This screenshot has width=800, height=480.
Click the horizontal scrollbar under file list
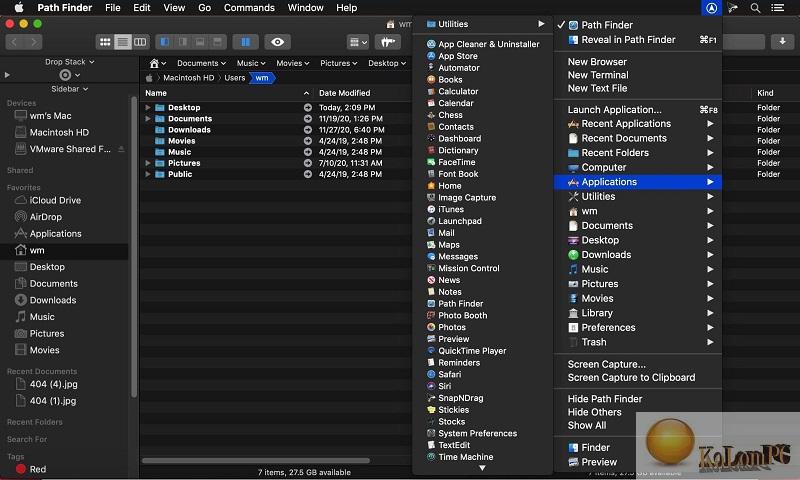[x=256, y=461]
